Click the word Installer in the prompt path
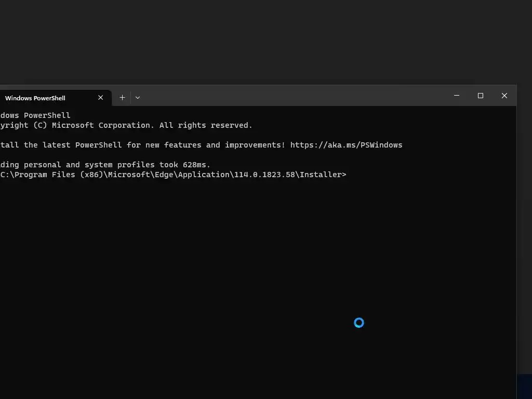 pos(323,175)
